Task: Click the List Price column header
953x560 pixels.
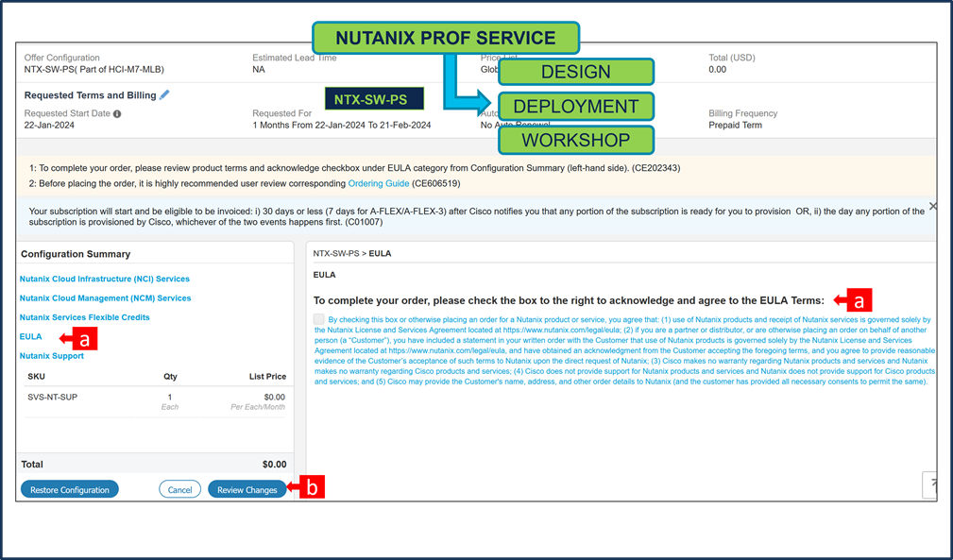Action: pos(267,377)
